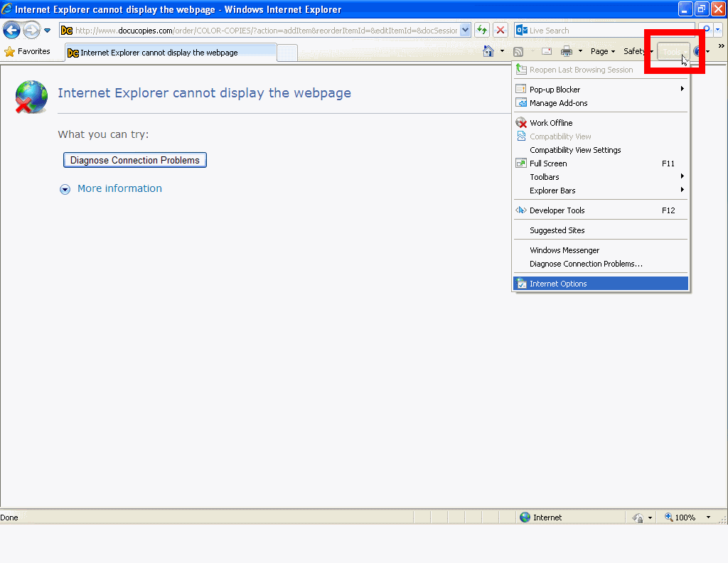Toggle Work Offline in Tools menu
728x563 pixels.
[601, 123]
